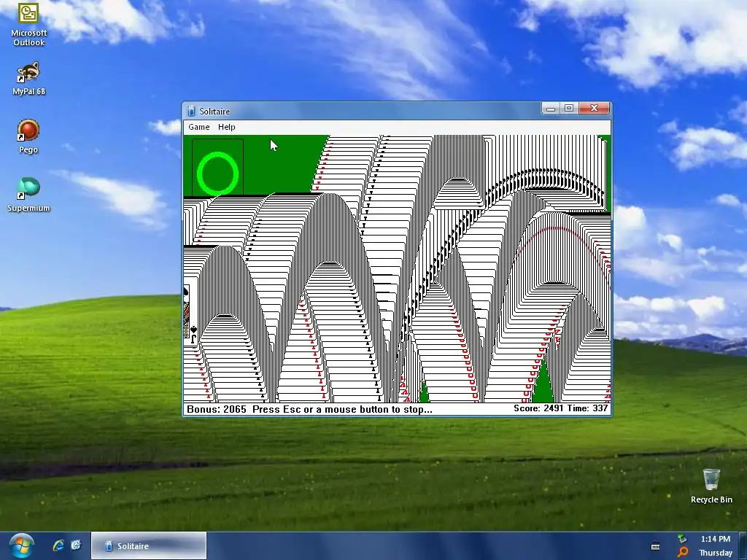Click the orange magnifier tray icon
Viewport: 747px width, 560px height.
point(682,553)
